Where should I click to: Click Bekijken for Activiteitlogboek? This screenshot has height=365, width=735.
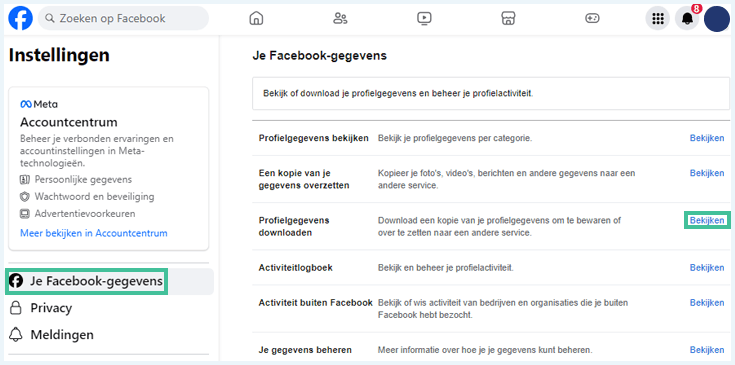(x=707, y=268)
